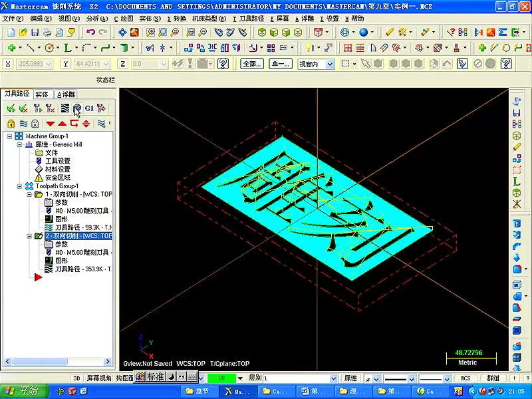
Task: Select 刀具路径 - 353.9K tree entry
Action: pos(84,269)
